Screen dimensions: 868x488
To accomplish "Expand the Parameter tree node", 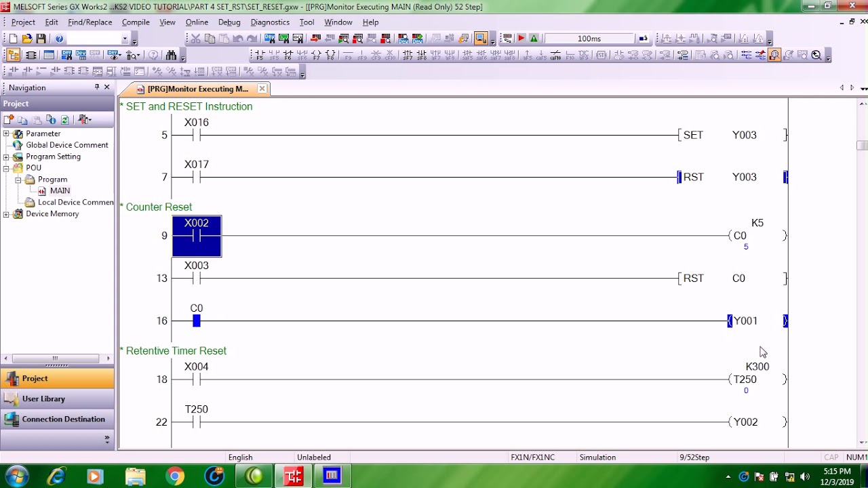I will [6, 134].
